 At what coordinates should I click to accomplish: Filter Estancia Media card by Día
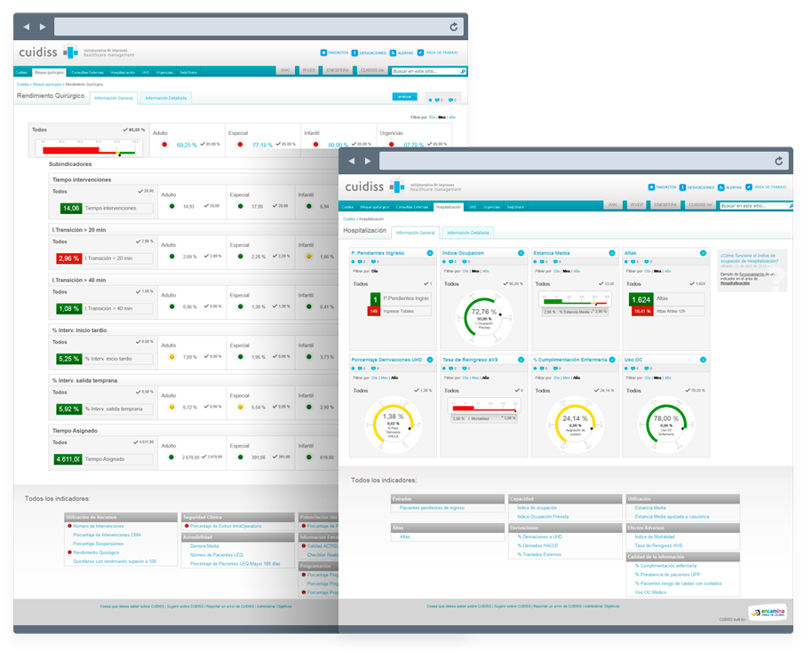point(557,271)
